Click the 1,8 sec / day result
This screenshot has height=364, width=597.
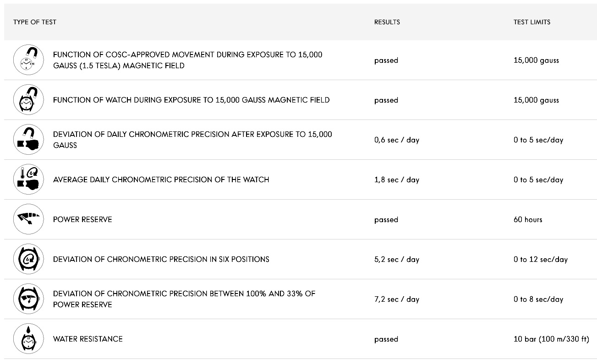[396, 180]
